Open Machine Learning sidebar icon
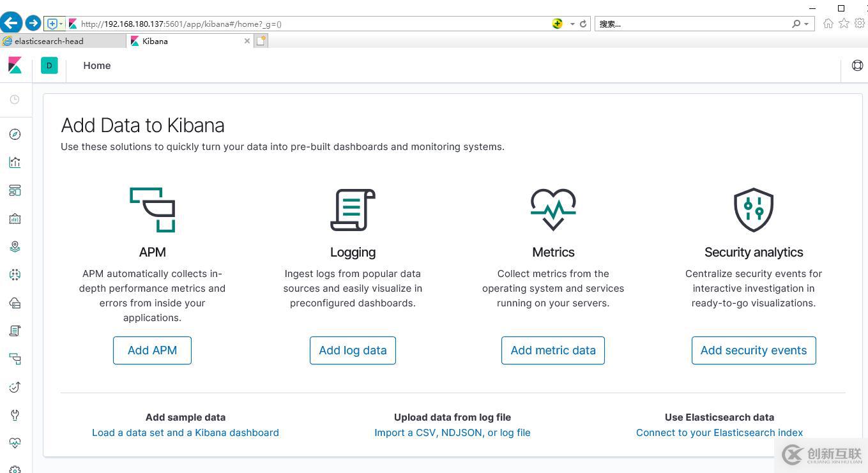Image resolution: width=868 pixels, height=473 pixels. pyautogui.click(x=15, y=274)
